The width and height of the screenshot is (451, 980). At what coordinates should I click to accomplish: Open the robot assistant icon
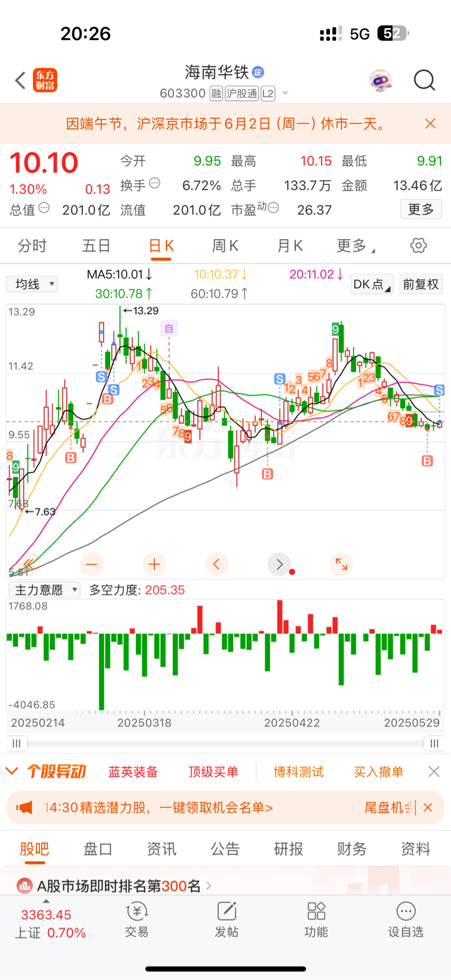[x=381, y=80]
